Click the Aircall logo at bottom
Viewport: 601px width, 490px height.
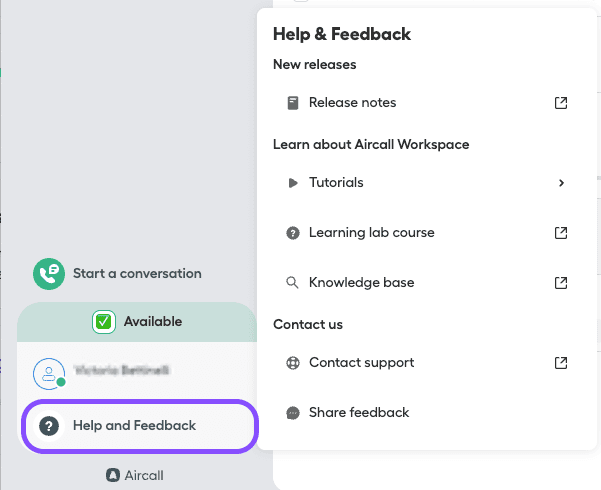pos(135,475)
